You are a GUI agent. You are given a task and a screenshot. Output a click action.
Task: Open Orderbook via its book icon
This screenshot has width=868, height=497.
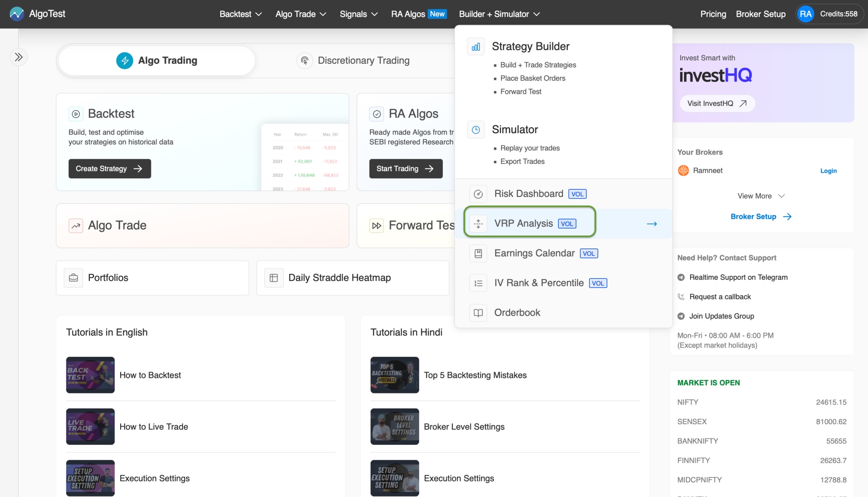click(x=478, y=313)
